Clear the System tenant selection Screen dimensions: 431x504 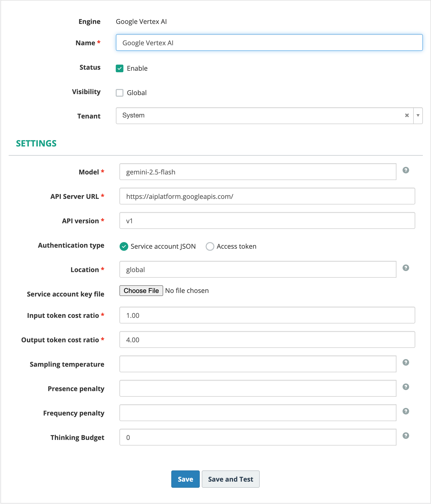pos(407,115)
